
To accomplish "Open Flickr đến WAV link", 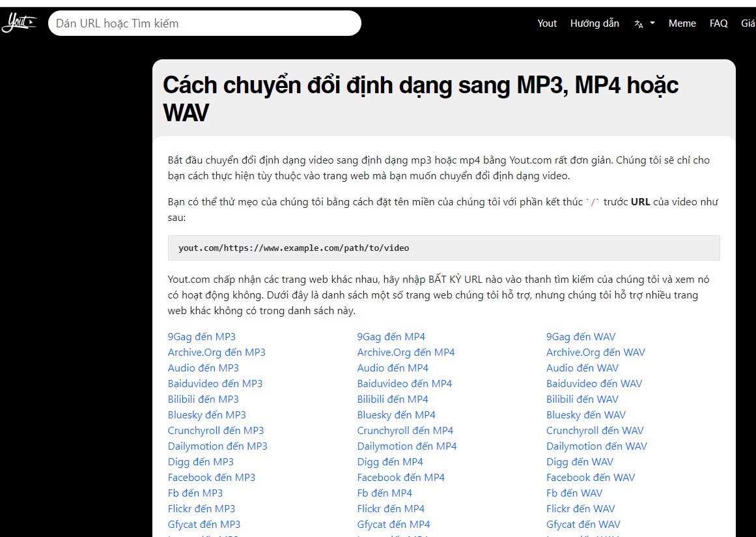I will point(580,508).
